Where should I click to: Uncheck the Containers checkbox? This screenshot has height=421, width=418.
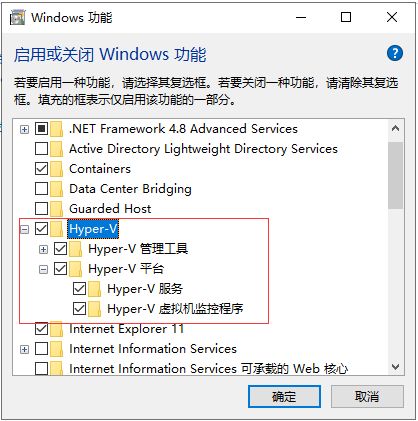coord(41,169)
